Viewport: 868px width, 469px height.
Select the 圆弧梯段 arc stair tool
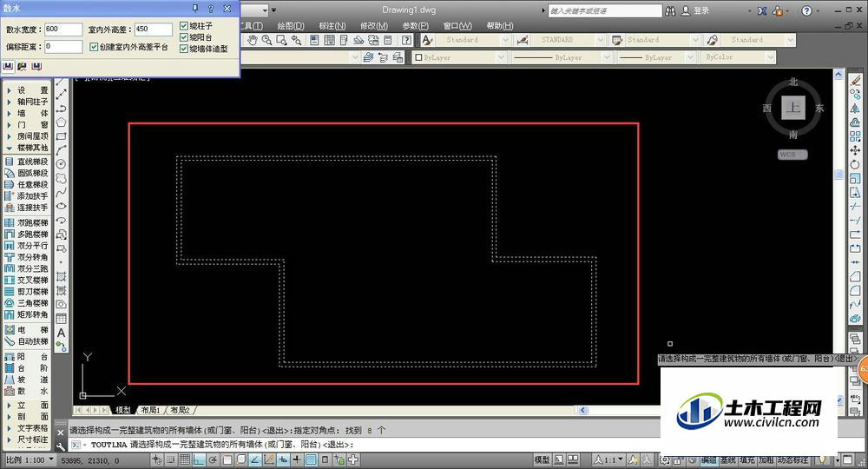click(26, 173)
